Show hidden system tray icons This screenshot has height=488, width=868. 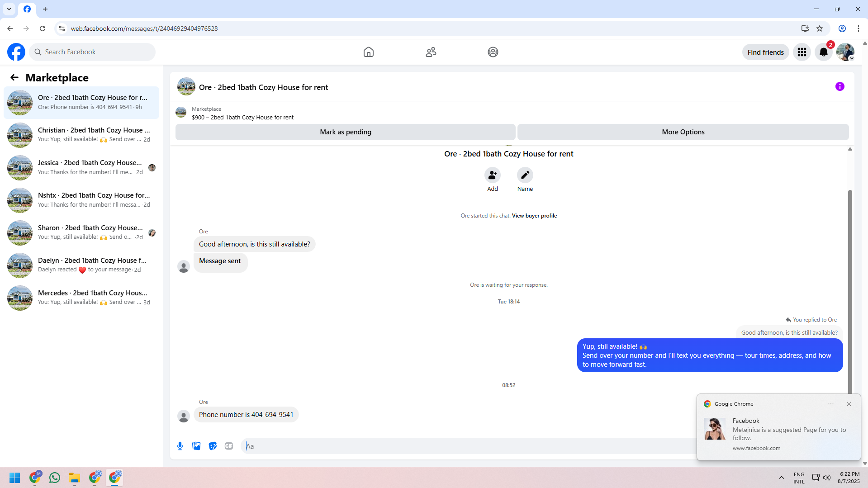point(781,478)
